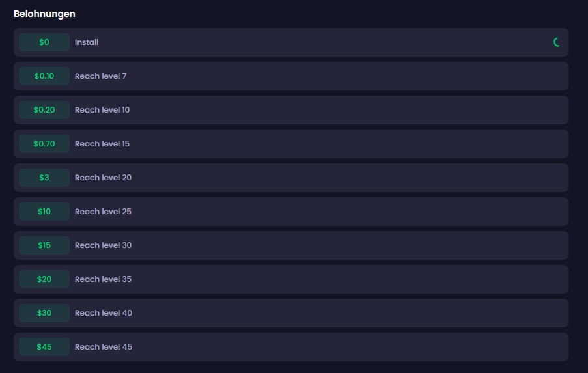Click the $0 reward badge
The width and height of the screenshot is (588, 373).
coord(44,42)
